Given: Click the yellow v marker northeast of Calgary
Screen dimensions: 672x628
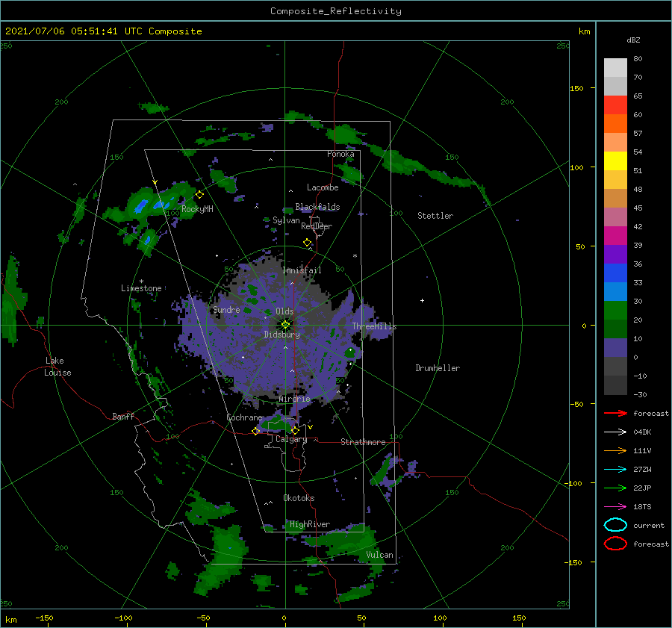Looking at the screenshot, I should (311, 427).
